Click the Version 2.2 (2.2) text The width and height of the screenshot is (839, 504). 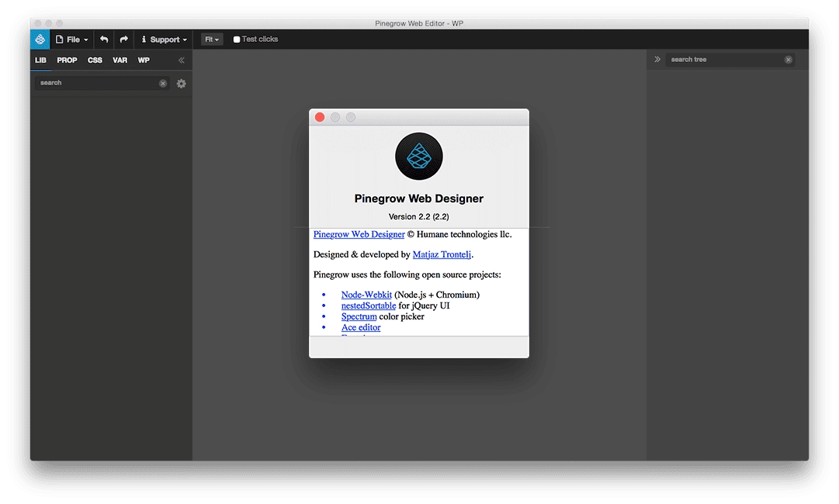click(x=419, y=216)
